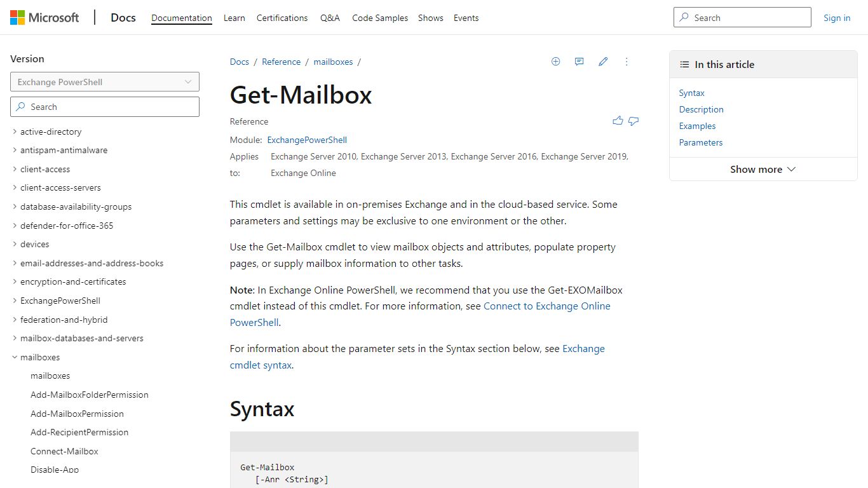The image size is (868, 488).
Task: Jump to Parameters in article outline
Action: [701, 142]
